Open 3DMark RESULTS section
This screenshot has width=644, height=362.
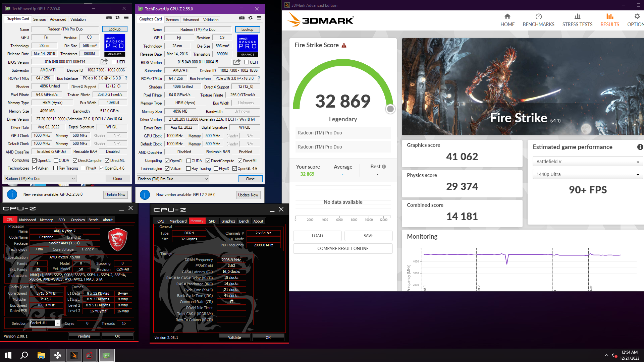(610, 20)
